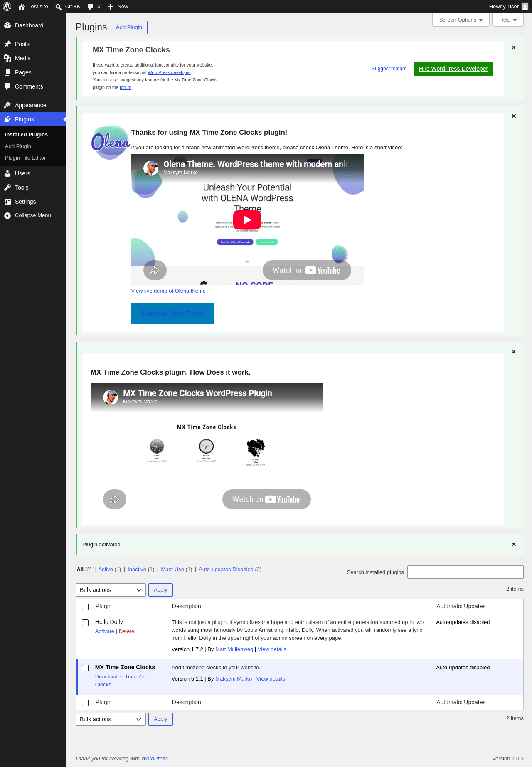Open the WordPress link in the footer
This screenshot has height=767, width=532.
(x=155, y=759)
